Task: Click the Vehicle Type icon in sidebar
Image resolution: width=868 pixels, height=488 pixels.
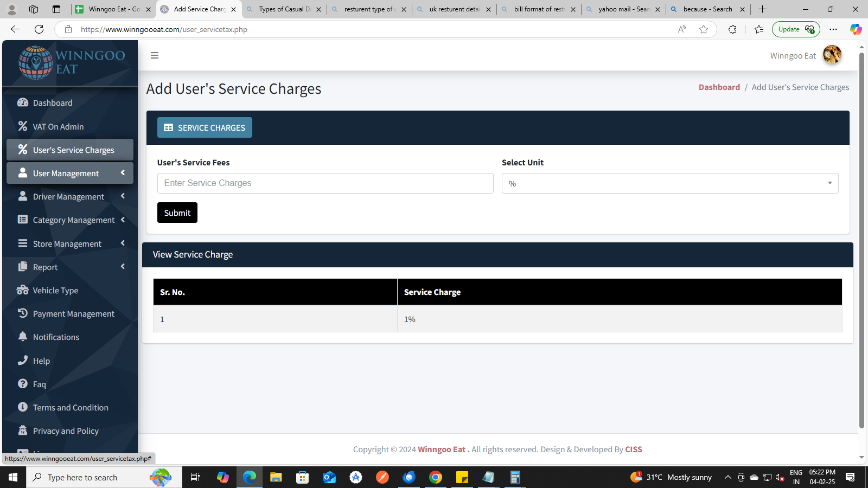Action: click(x=23, y=290)
